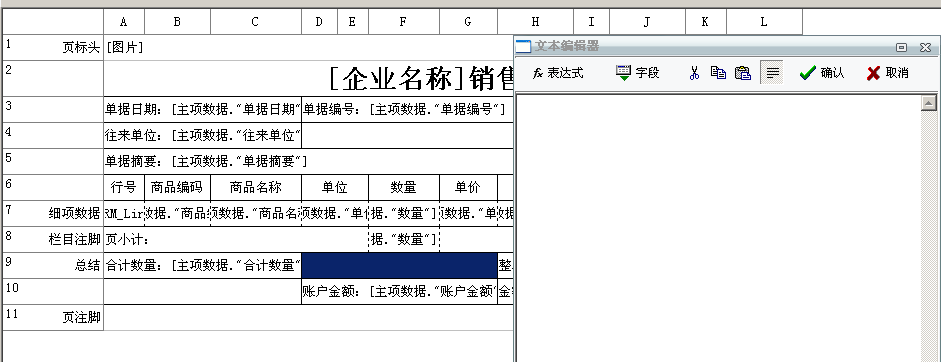Open the 表达式 expression builder

[x=558, y=73]
